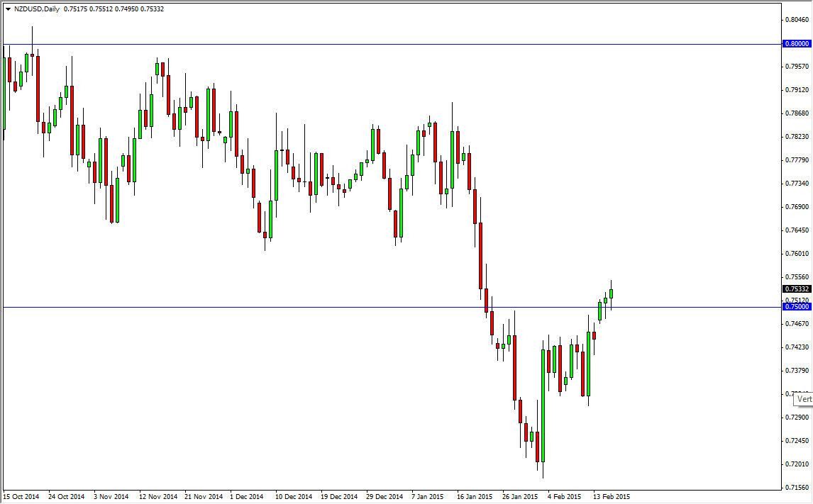The height and width of the screenshot is (504, 813).
Task: Click the 7 Jan 2015 time axis label
Action: [427, 497]
